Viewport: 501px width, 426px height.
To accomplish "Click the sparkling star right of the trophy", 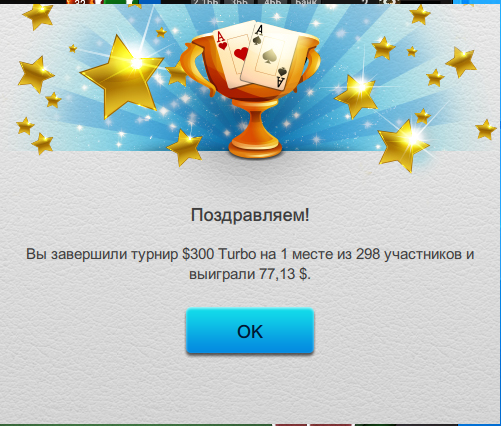I will (356, 96).
